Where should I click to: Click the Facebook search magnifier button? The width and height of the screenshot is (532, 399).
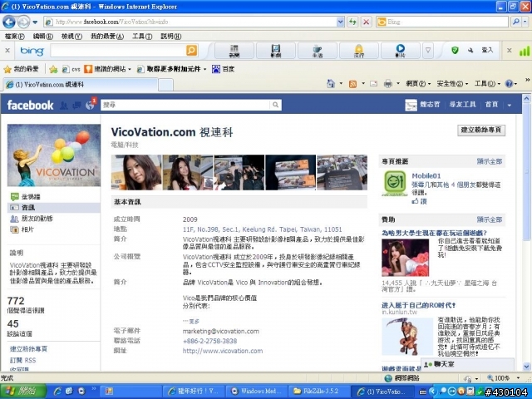pyautogui.click(x=275, y=105)
